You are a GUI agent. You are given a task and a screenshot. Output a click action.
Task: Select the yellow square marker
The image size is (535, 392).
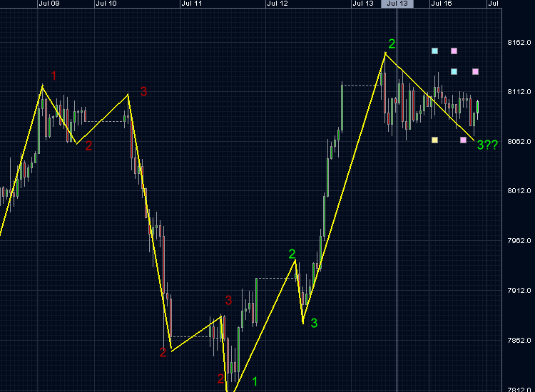[434, 140]
